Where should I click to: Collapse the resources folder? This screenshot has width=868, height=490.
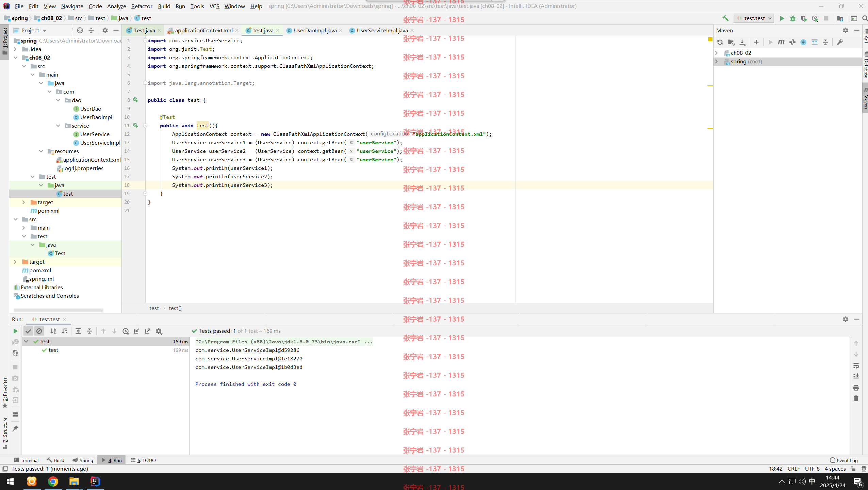coord(41,151)
